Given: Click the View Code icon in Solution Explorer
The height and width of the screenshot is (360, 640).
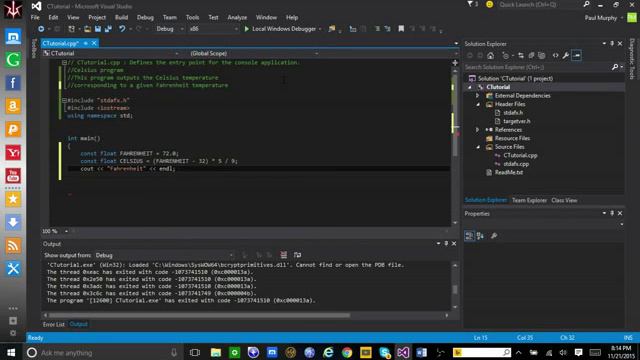Looking at the screenshot, I should pos(556,56).
